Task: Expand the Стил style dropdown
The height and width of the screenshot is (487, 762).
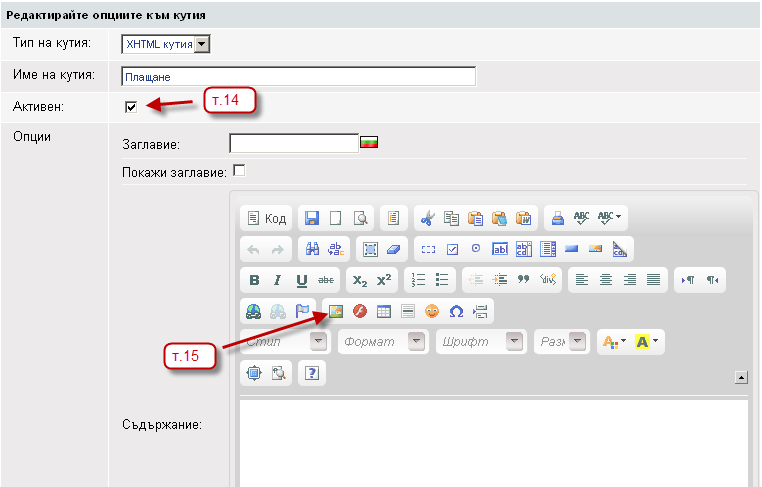Action: 318,342
